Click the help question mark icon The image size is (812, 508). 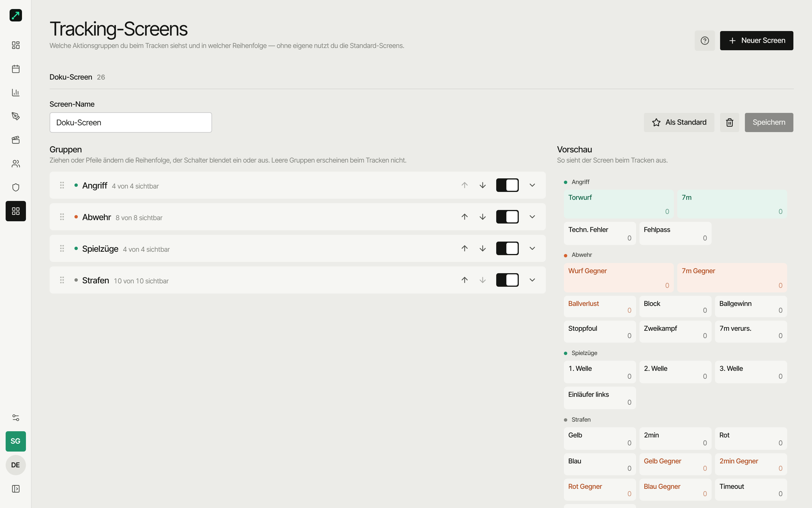coord(705,41)
